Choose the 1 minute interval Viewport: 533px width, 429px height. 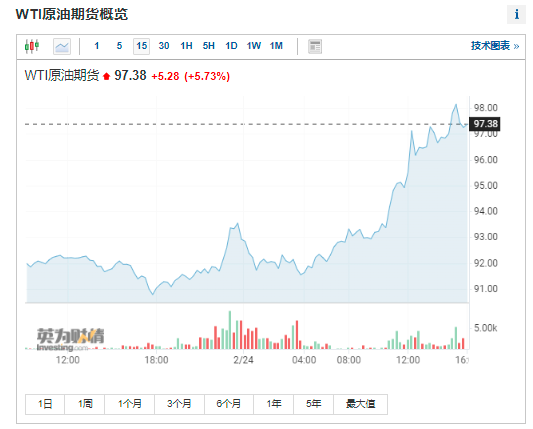(x=97, y=46)
